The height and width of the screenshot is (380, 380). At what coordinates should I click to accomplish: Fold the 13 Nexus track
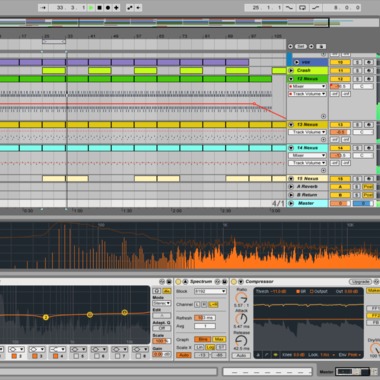click(291, 125)
